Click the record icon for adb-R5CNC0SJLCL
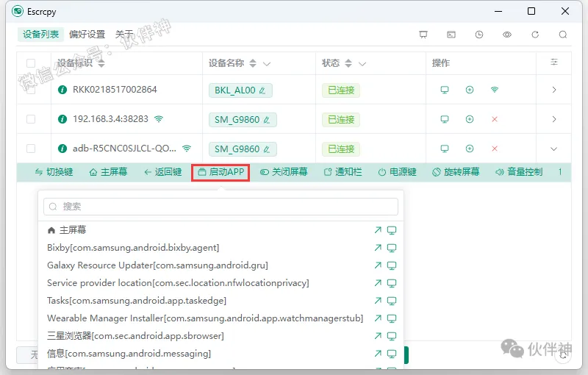Image resolution: width=588 pixels, height=375 pixels. point(470,149)
